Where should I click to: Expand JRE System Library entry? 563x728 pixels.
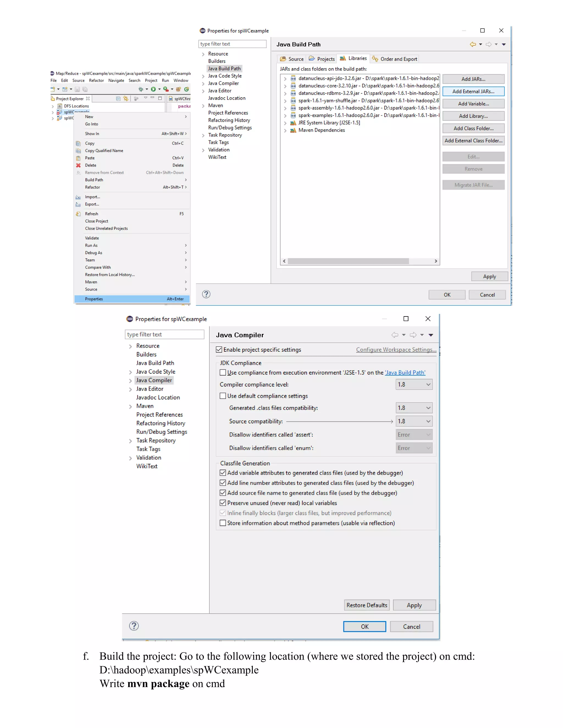coord(285,123)
